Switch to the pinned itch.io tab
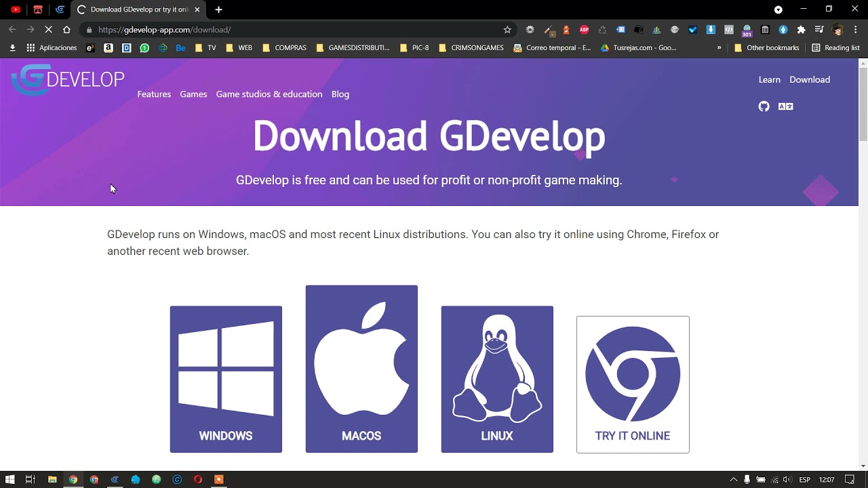Viewport: 868px width, 488px height. pyautogui.click(x=38, y=9)
